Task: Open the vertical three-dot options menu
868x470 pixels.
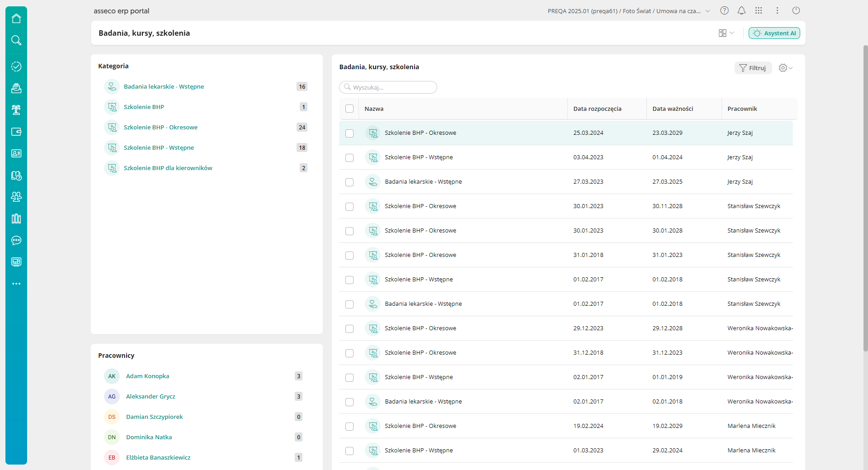Action: pyautogui.click(x=777, y=10)
